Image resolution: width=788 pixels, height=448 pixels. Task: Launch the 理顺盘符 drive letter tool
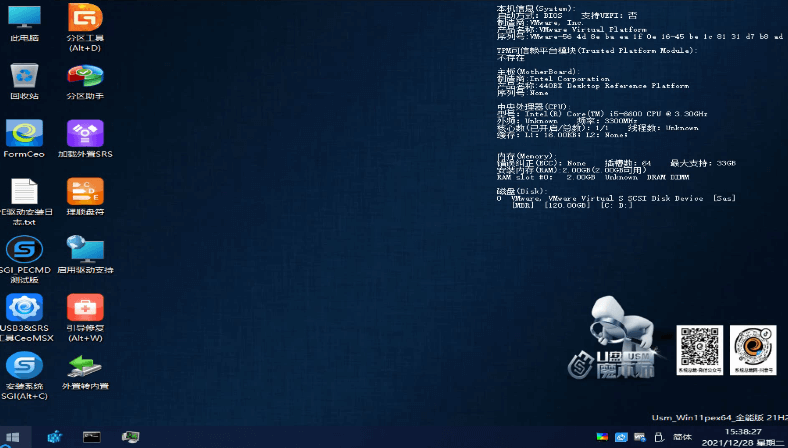(x=85, y=197)
